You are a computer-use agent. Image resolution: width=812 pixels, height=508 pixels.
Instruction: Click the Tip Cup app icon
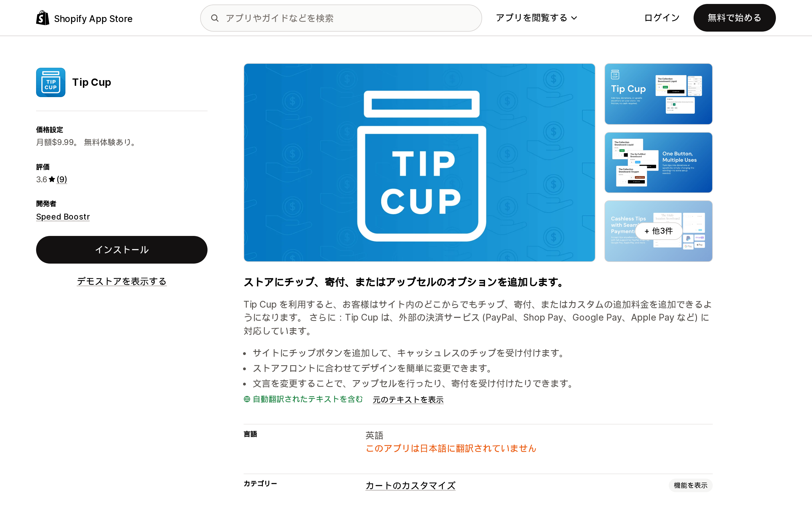[51, 82]
